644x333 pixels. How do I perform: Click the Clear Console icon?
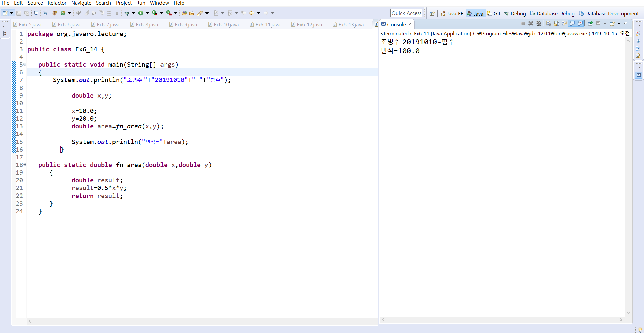click(549, 23)
